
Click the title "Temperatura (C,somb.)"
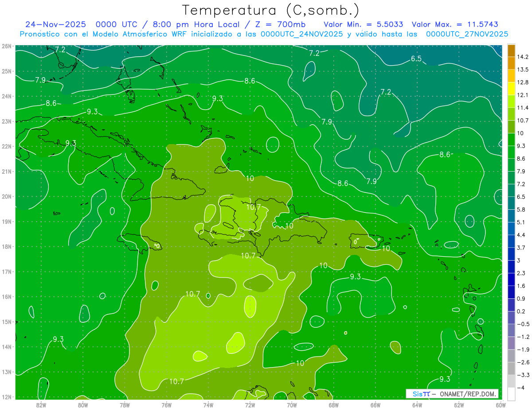270,10
